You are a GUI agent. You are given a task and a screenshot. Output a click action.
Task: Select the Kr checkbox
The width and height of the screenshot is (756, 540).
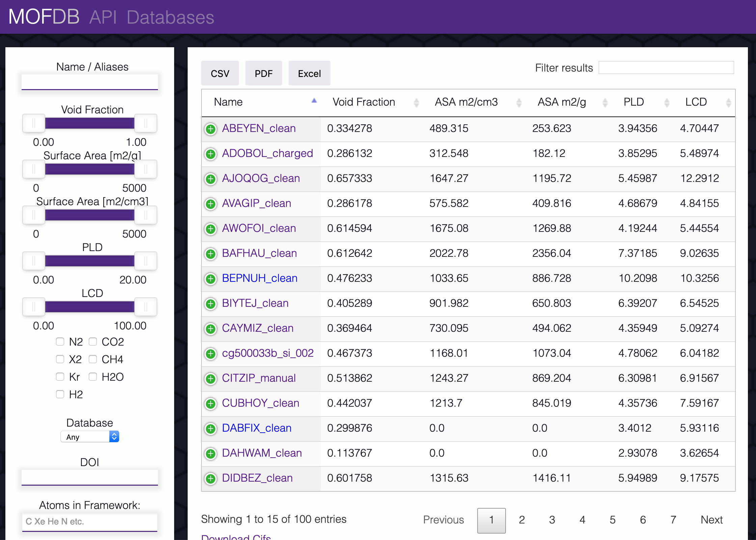[x=60, y=377]
